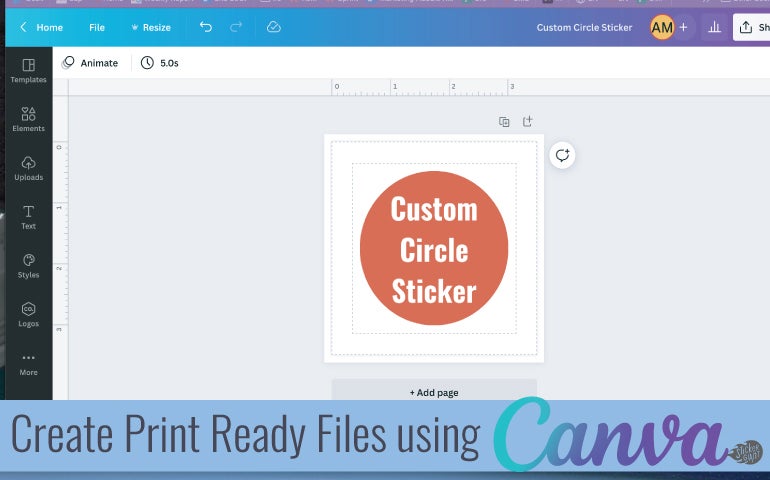Viewport: 770px width, 480px height.
Task: Go back Home
Action: coord(41,28)
